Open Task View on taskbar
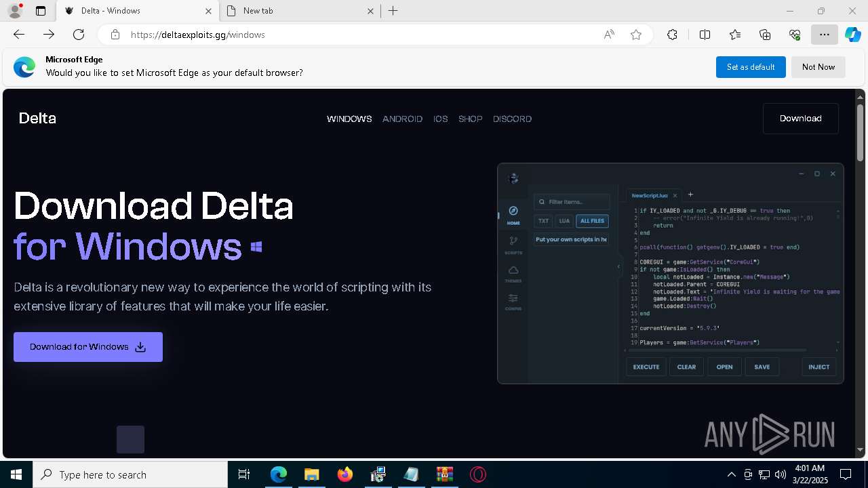The image size is (868, 488). click(x=244, y=474)
